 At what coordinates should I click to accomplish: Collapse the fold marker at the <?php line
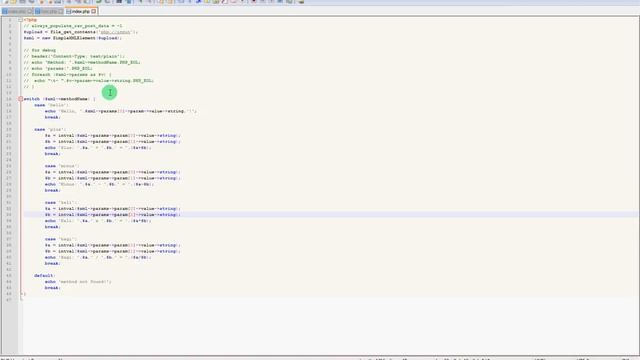point(20,20)
